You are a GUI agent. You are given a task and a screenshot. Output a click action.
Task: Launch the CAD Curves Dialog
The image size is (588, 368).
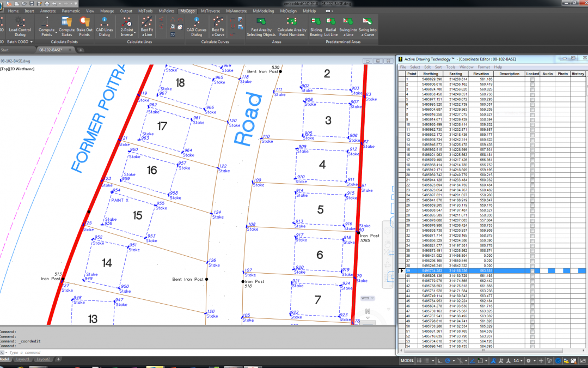(x=197, y=26)
